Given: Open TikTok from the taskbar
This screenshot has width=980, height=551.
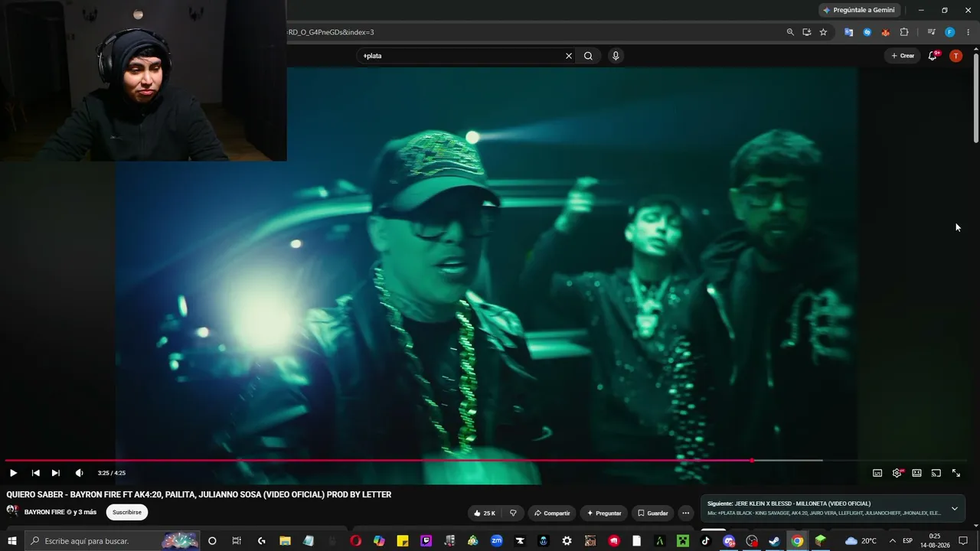Looking at the screenshot, I should 705,541.
